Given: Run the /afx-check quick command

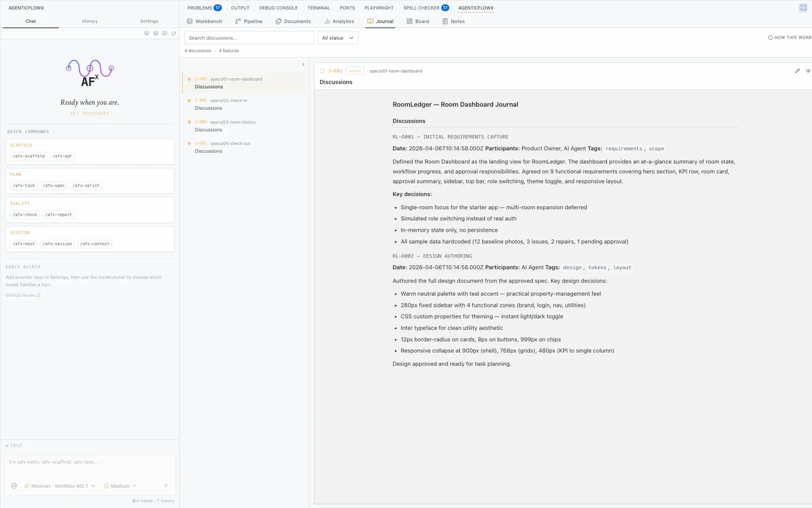Looking at the screenshot, I should 25,214.
